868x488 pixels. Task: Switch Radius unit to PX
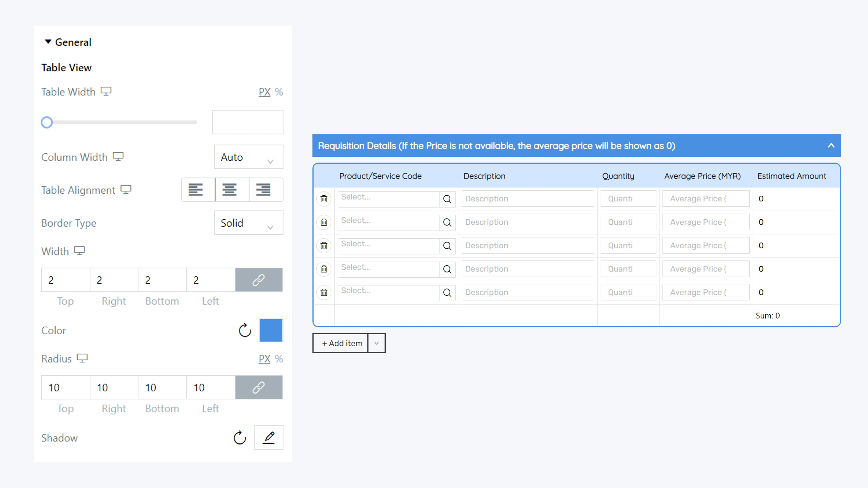(265, 359)
